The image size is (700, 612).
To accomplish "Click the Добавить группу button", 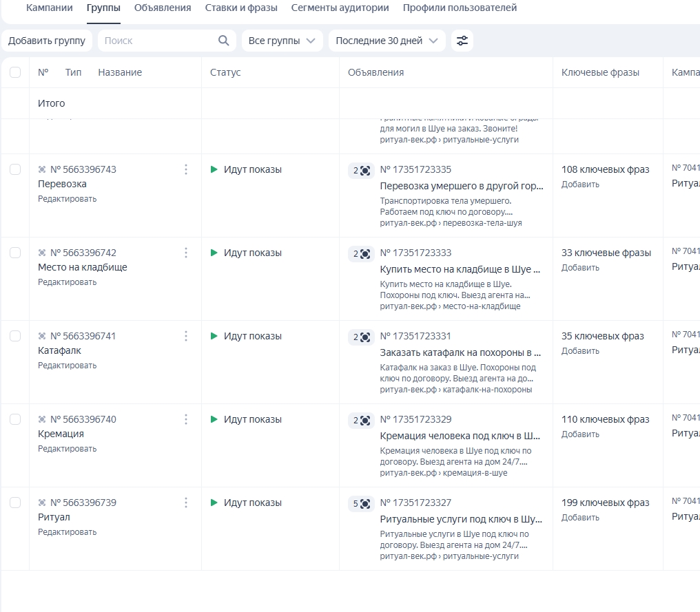I will coord(47,41).
